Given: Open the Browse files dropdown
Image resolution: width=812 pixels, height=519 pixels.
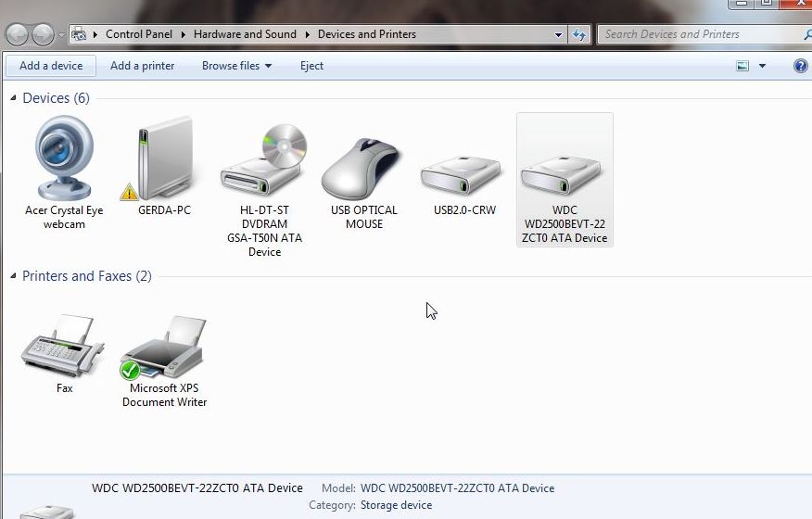Looking at the screenshot, I should click(236, 66).
